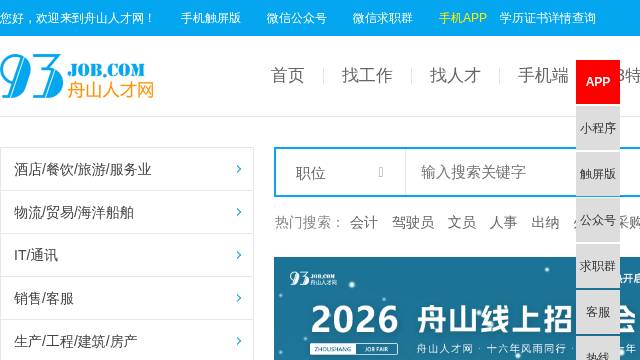Open the 微信公众号 link in top bar
This screenshot has width=640, height=360.
point(296,18)
